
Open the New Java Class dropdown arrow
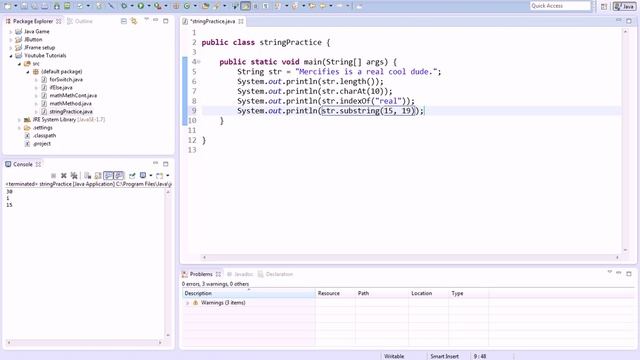tap(195, 6)
